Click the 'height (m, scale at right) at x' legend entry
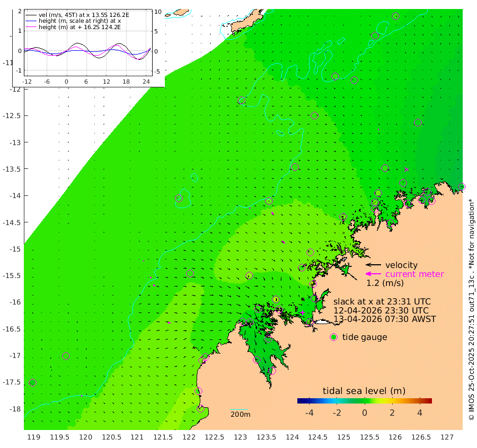Screen dimensions: 477x448 point(79,21)
